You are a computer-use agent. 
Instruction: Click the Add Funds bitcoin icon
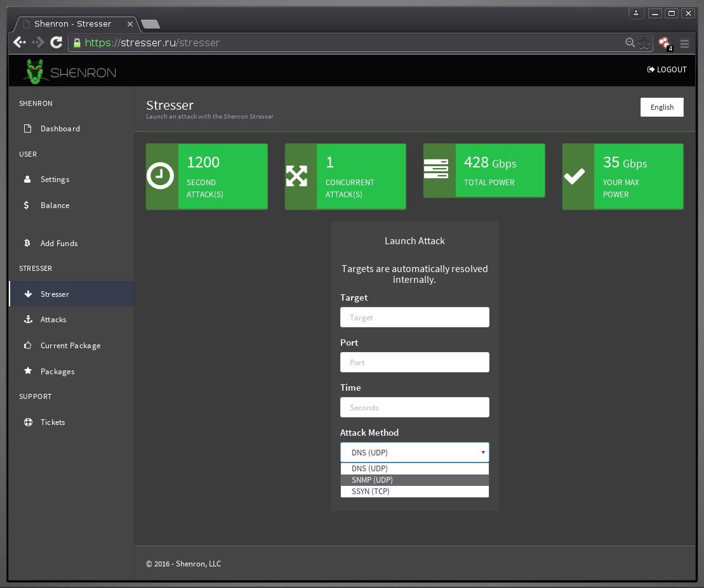click(27, 243)
